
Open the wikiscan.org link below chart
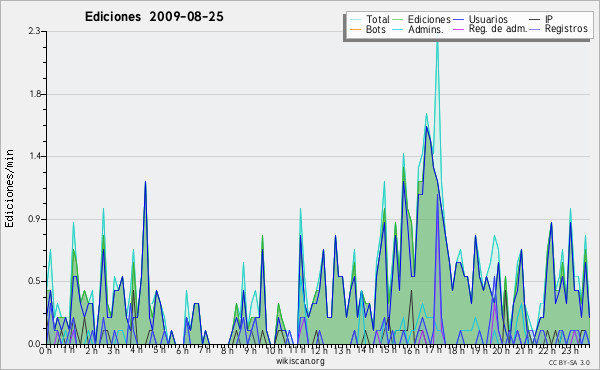coord(300,361)
